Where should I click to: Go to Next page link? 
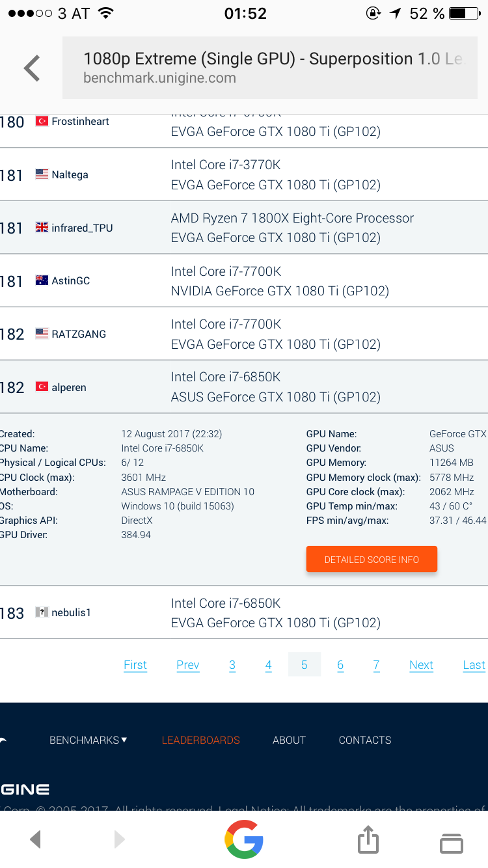coord(421,664)
